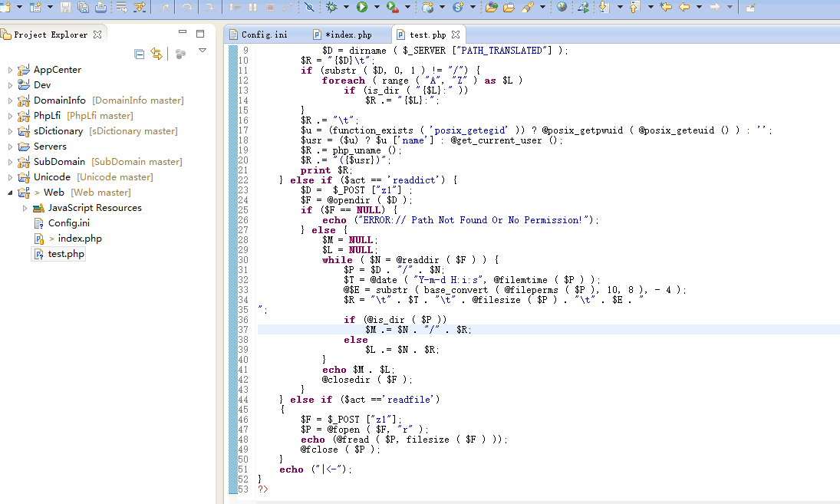
Task: Expand the Dev project node
Action: click(x=10, y=85)
